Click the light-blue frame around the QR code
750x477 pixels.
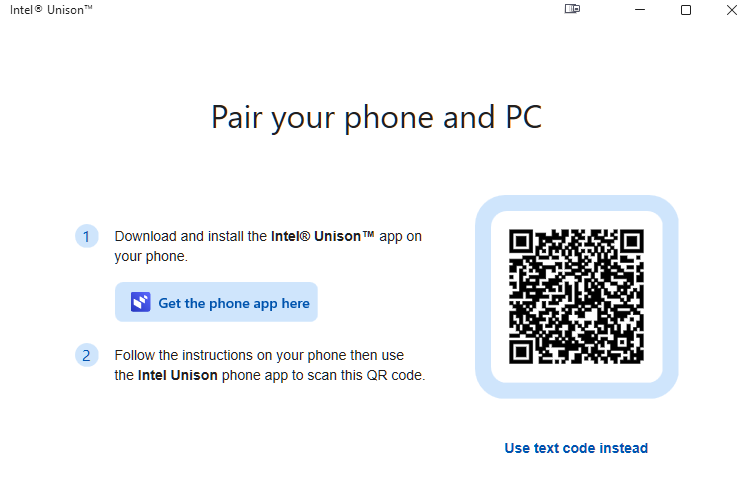click(483, 297)
